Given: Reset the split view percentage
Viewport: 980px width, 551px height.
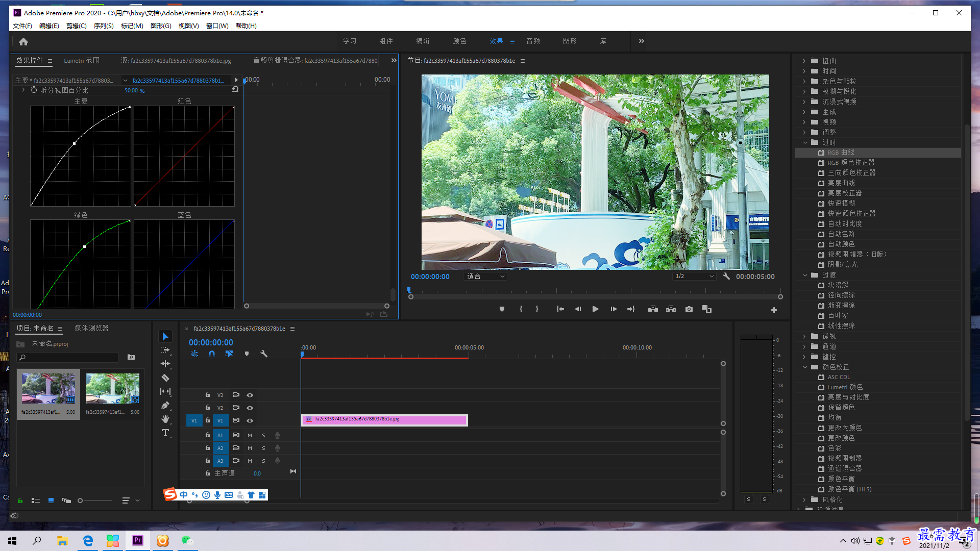Looking at the screenshot, I should (235, 89).
